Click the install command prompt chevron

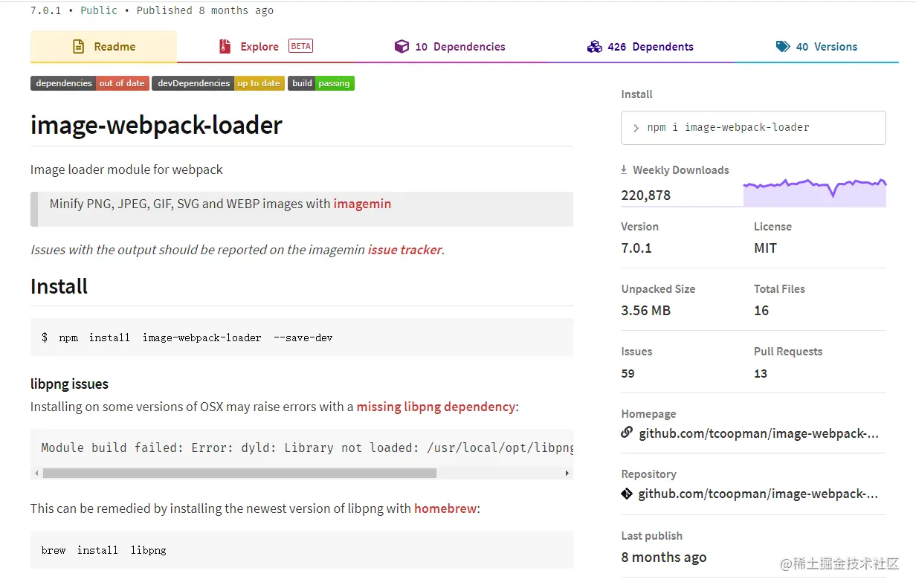(636, 128)
